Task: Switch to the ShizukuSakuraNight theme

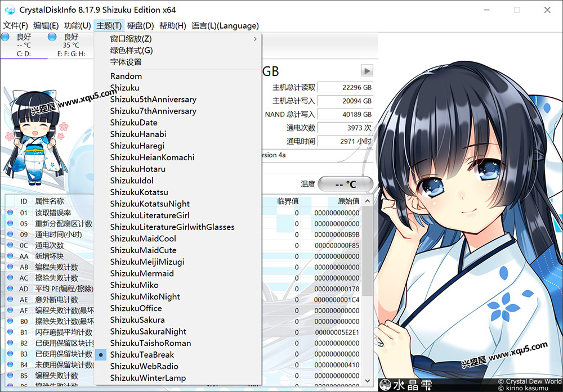Action: coord(178,331)
